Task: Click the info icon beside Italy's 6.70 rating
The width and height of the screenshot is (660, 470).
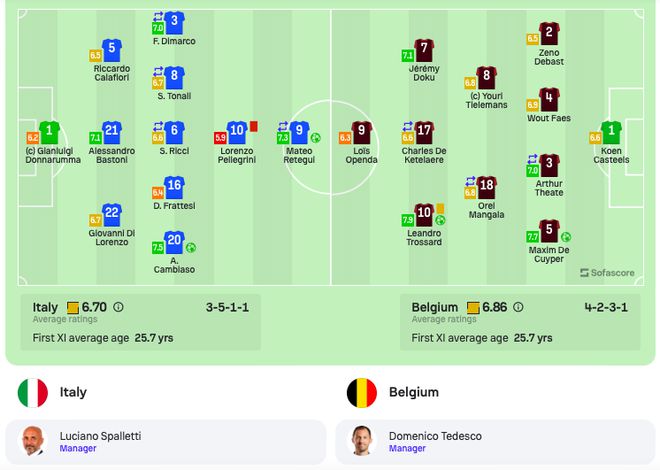Action: pos(118,307)
